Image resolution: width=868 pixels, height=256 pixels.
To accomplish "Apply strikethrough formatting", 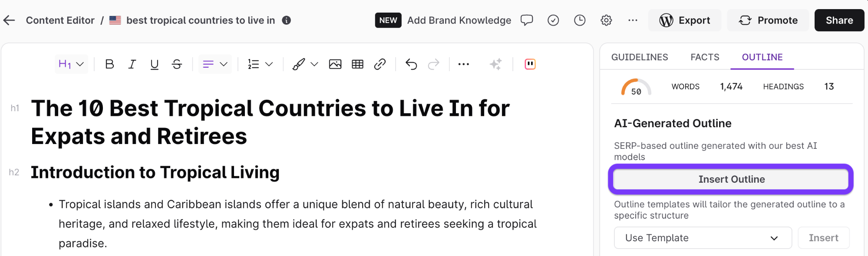I will (177, 64).
